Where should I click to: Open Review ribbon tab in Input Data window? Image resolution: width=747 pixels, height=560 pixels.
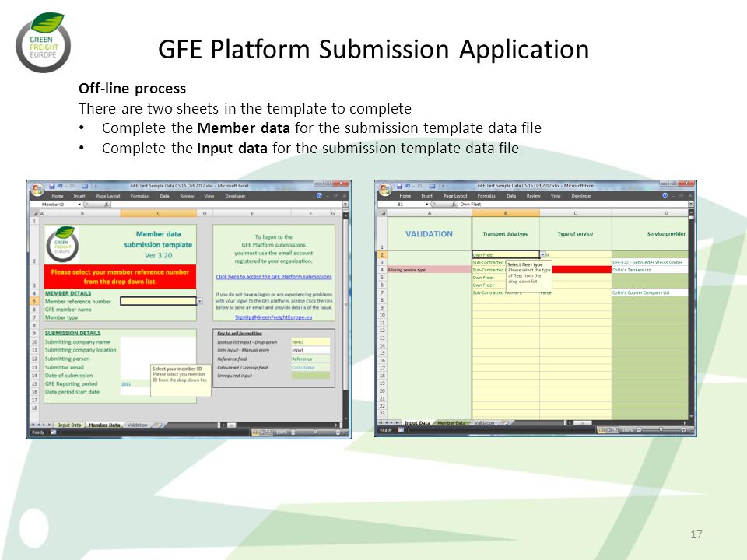coord(533,196)
